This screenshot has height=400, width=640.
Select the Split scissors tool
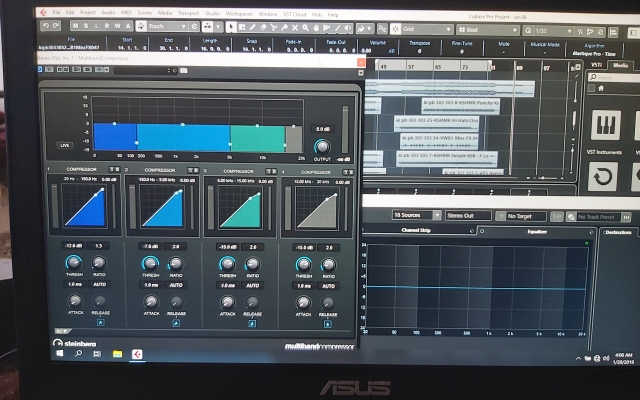coord(273,28)
